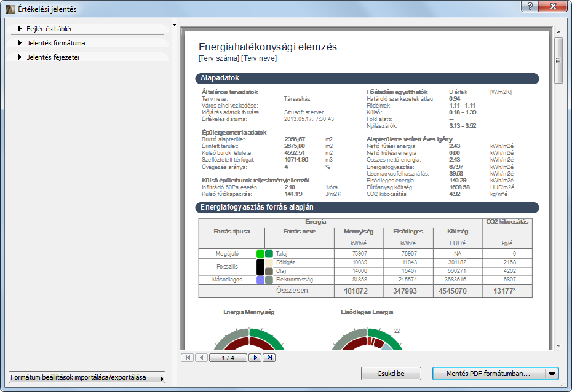Click the total cost value 4545070
Screen dimensions: 572x392
[x=452, y=291]
